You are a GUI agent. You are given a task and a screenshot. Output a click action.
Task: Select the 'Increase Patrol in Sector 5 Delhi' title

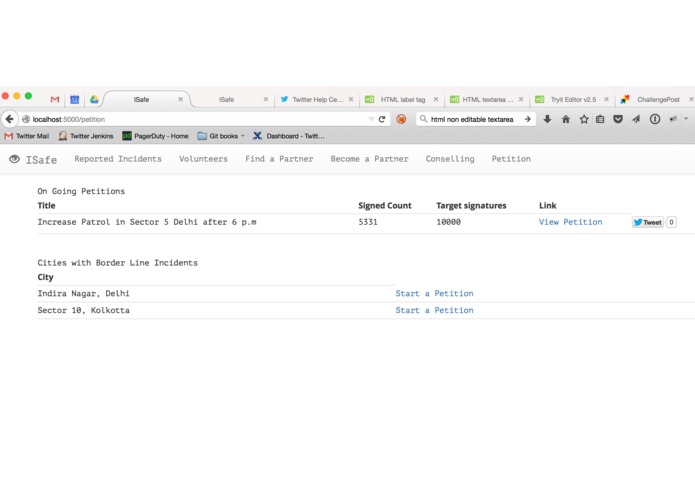pos(147,222)
